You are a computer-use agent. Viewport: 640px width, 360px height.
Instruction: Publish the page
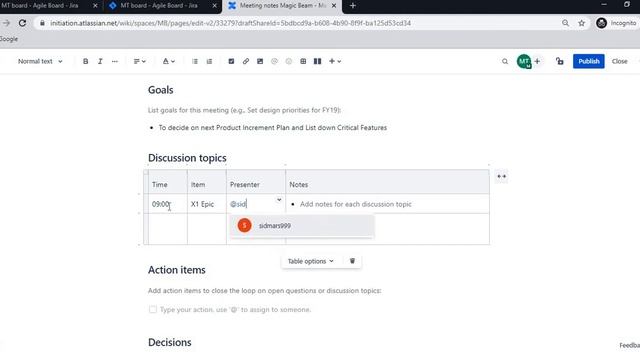[589, 61]
